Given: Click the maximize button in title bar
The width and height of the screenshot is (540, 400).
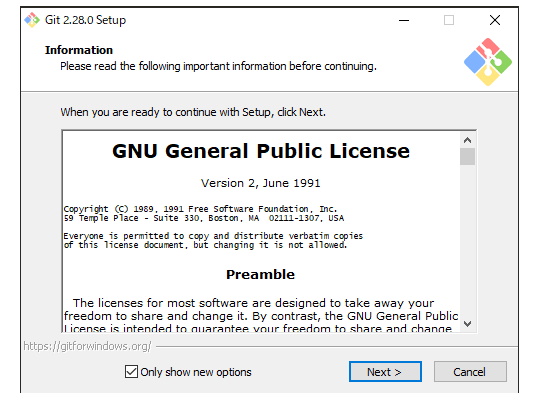Looking at the screenshot, I should tap(449, 20).
